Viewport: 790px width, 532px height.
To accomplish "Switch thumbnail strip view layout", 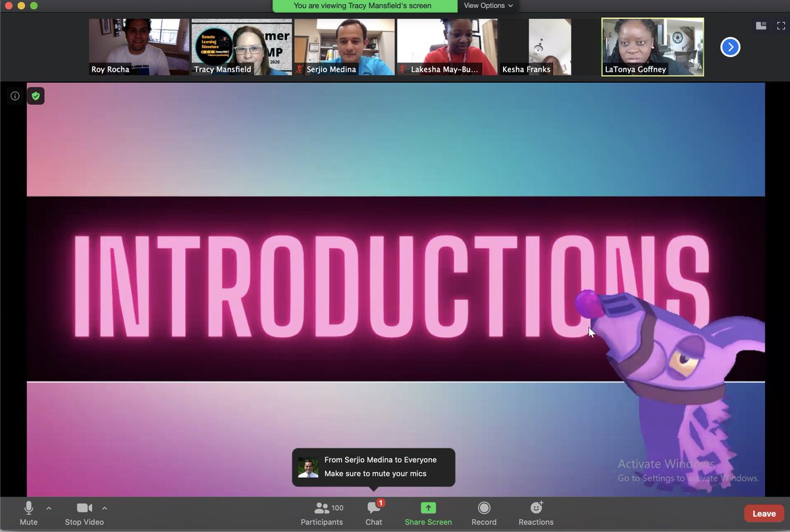I will click(x=761, y=26).
